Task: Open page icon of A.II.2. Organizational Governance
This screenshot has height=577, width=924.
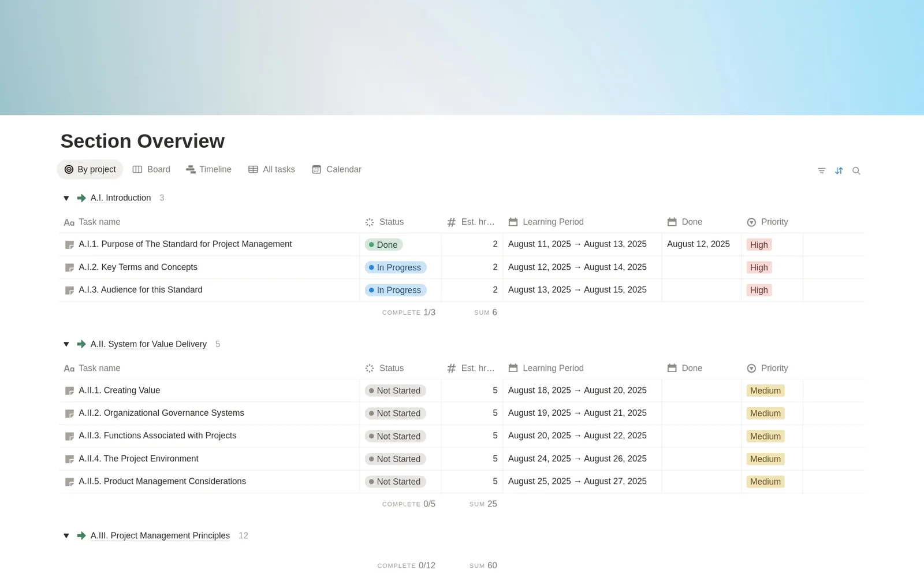Action: click(x=69, y=414)
